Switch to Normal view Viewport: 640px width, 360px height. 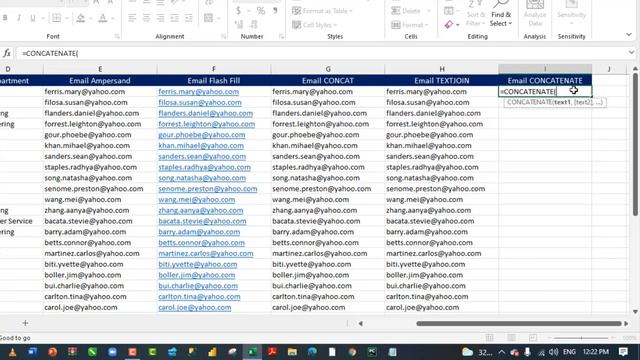(x=489, y=338)
